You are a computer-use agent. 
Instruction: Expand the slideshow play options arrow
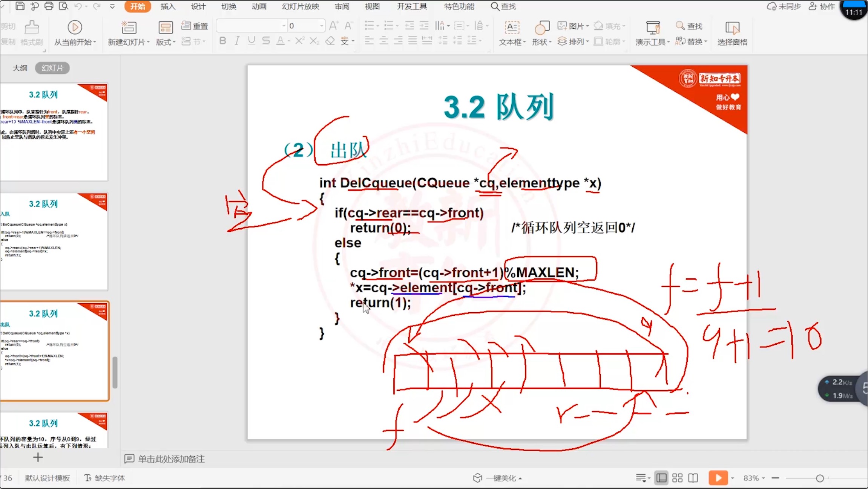(733, 478)
